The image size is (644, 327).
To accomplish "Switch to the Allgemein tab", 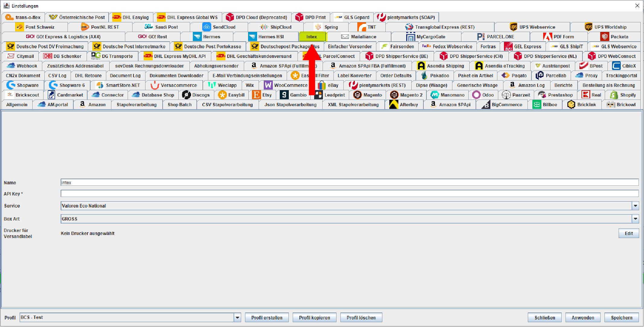I will coord(17,104).
